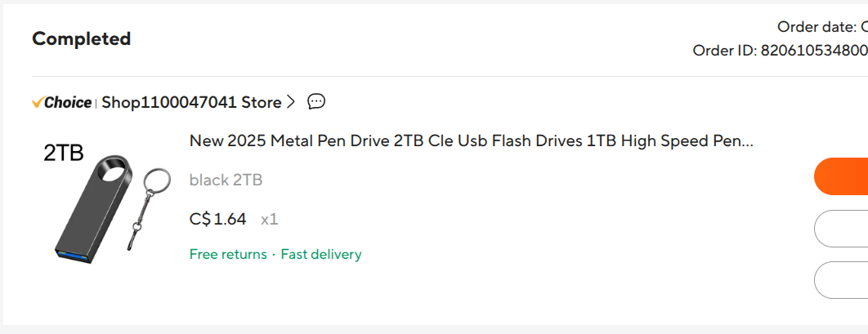Viewport: 868px width, 334px height.
Task: Click the 2TB label on product image
Action: tap(64, 154)
